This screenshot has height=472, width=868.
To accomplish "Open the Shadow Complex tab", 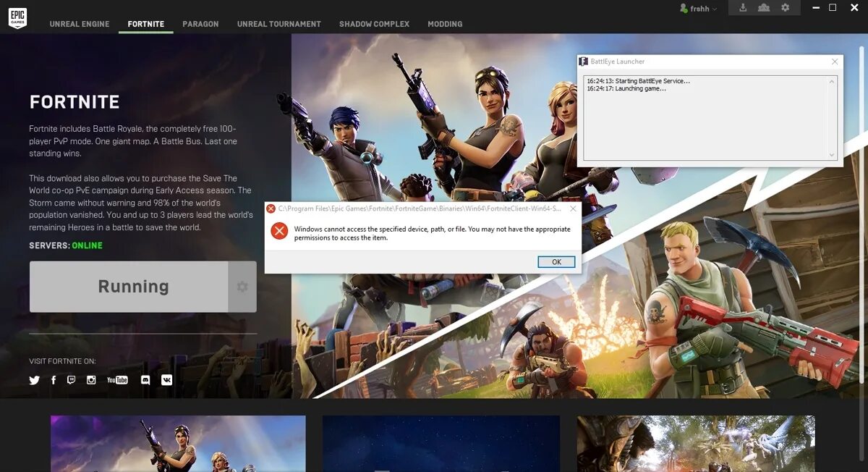I will point(374,24).
